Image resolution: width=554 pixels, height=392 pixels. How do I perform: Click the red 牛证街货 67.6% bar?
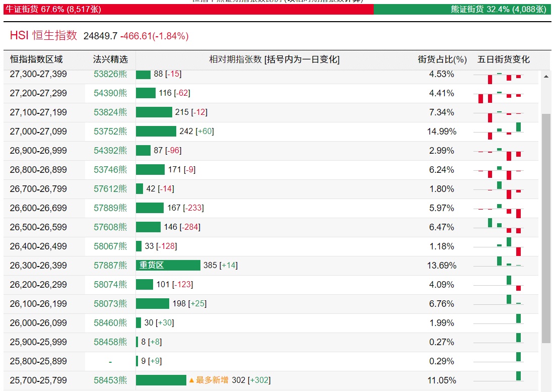pyautogui.click(x=188, y=9)
